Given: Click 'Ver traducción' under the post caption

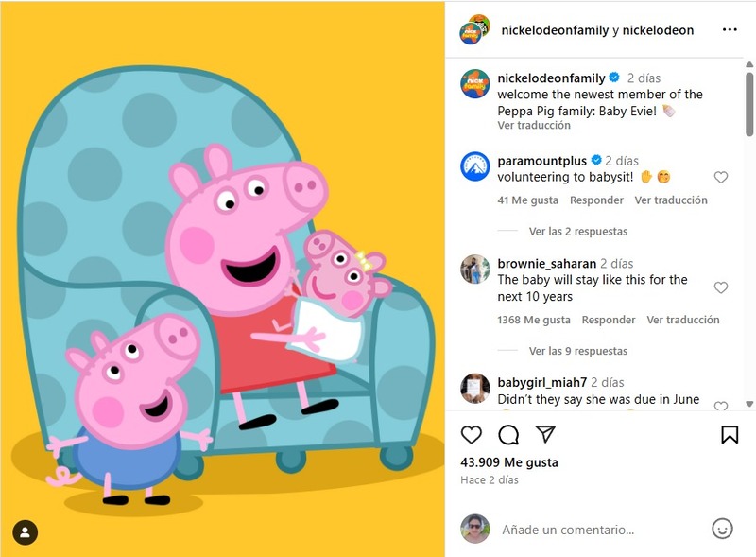Looking at the screenshot, I should coord(534,125).
